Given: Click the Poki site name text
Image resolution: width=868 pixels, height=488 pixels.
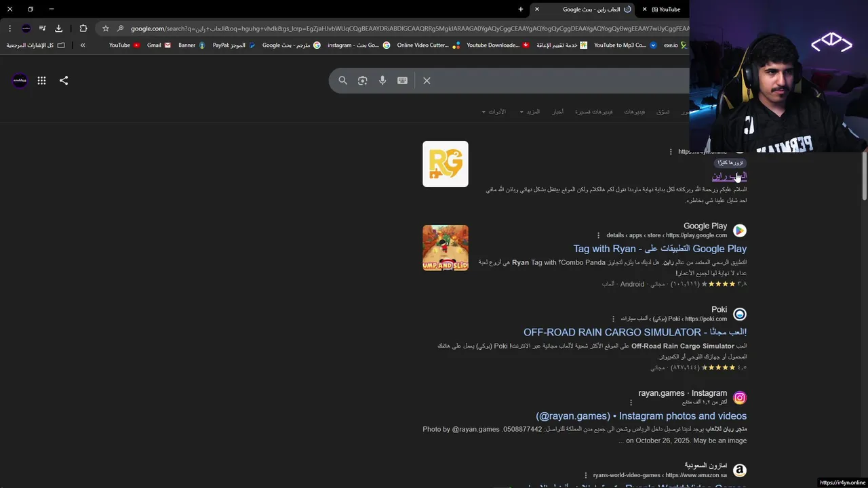Looking at the screenshot, I should coord(719,310).
